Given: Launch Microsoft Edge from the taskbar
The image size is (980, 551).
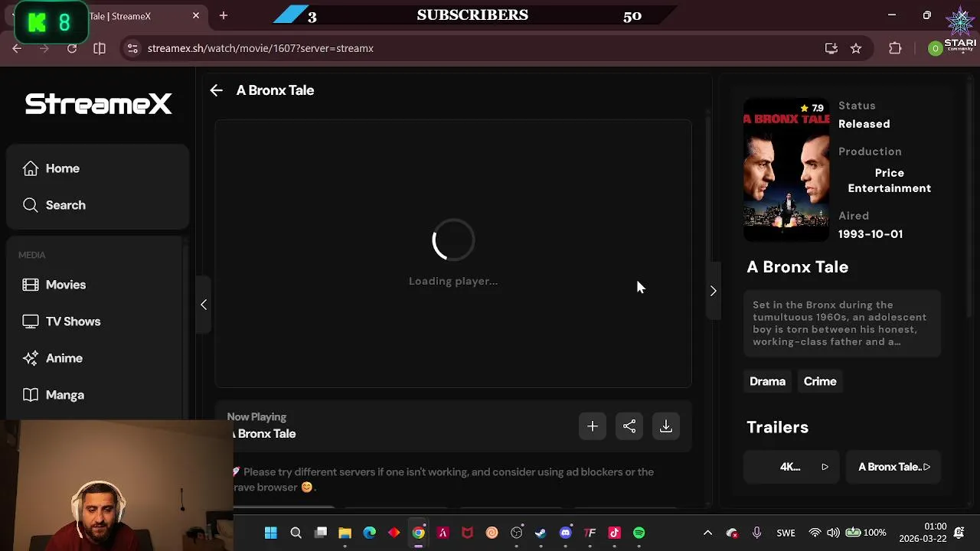Looking at the screenshot, I should tap(369, 533).
